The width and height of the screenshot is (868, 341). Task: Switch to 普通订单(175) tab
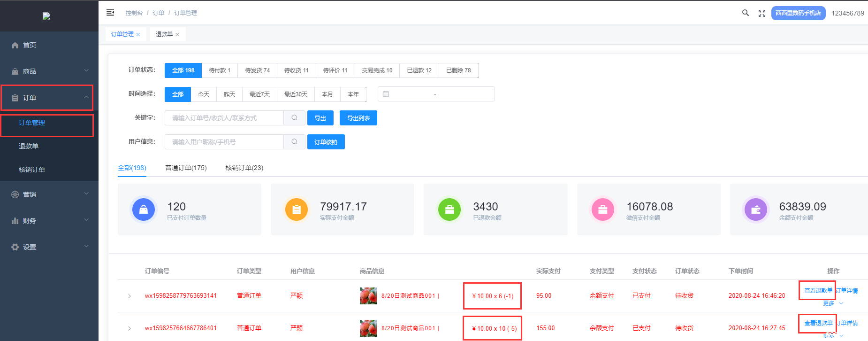(x=186, y=168)
